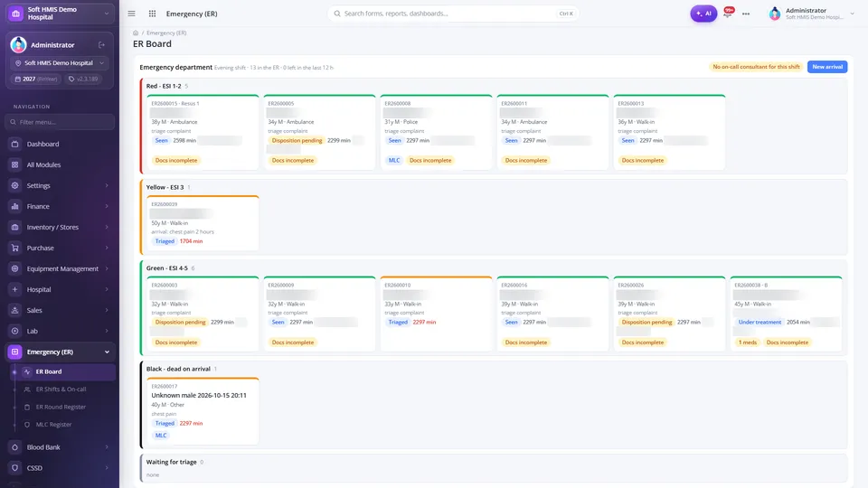Click 1 meds tag on ER2600038 card
868x488 pixels.
[x=748, y=343]
